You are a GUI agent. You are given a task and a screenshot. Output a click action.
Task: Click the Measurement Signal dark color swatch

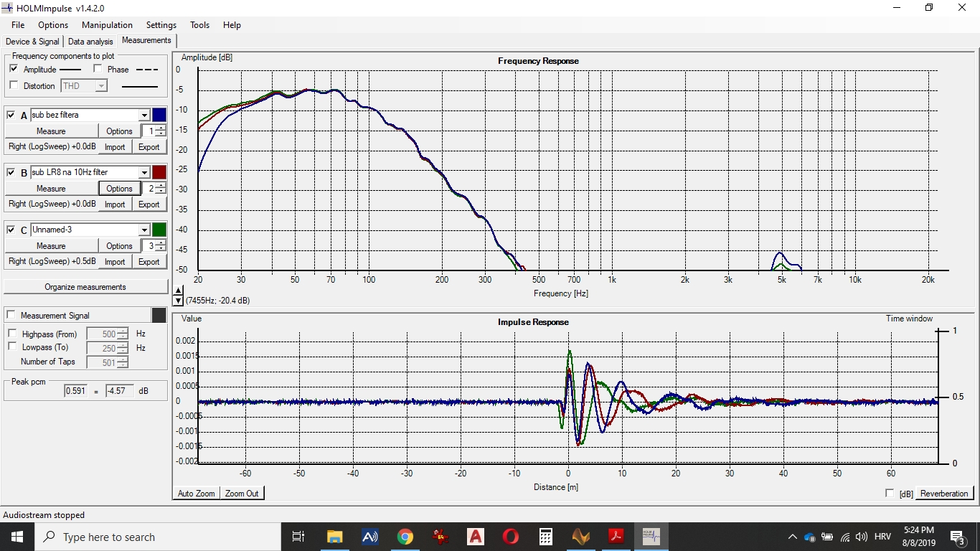tap(159, 315)
